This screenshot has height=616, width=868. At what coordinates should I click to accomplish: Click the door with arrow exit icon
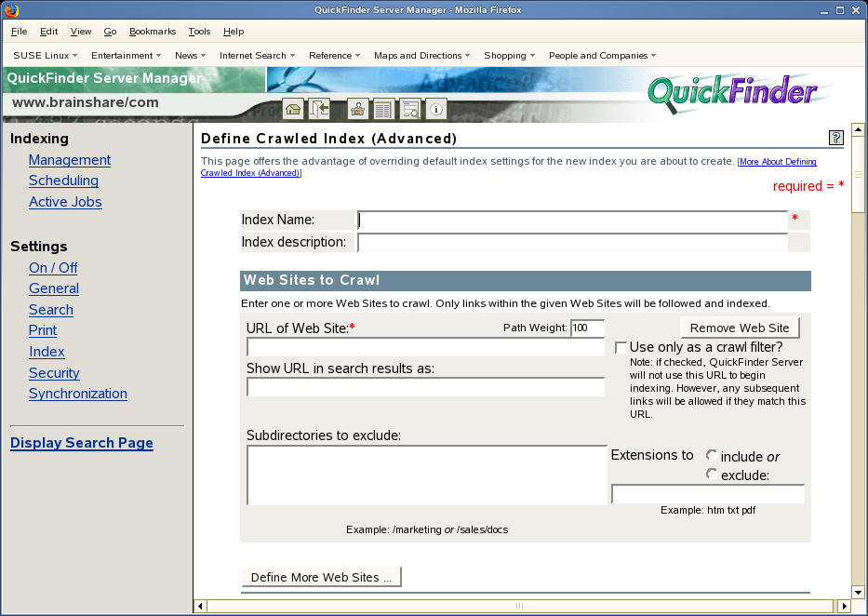click(319, 109)
